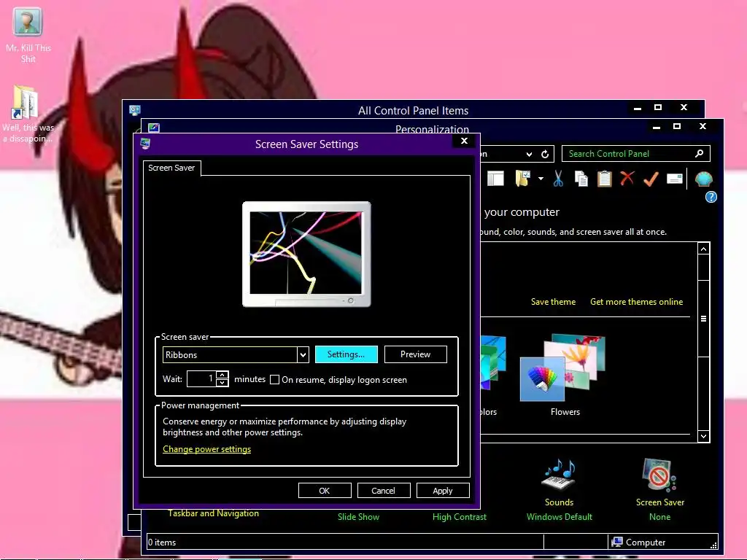Click the Personalization window title icon

pos(154,128)
